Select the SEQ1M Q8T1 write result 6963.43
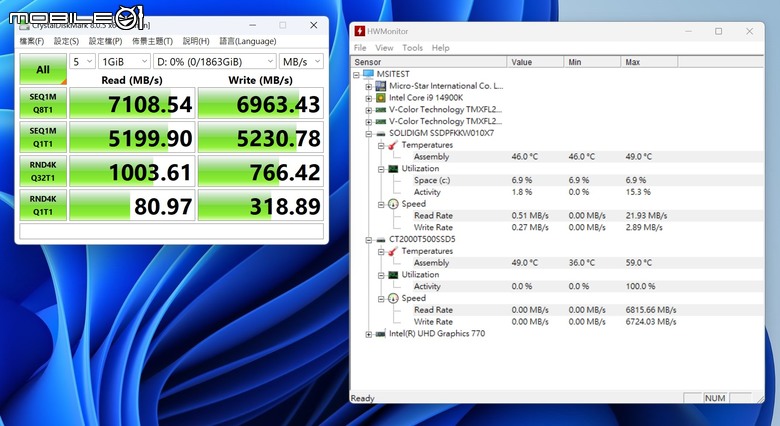The image size is (780, 426). point(261,104)
